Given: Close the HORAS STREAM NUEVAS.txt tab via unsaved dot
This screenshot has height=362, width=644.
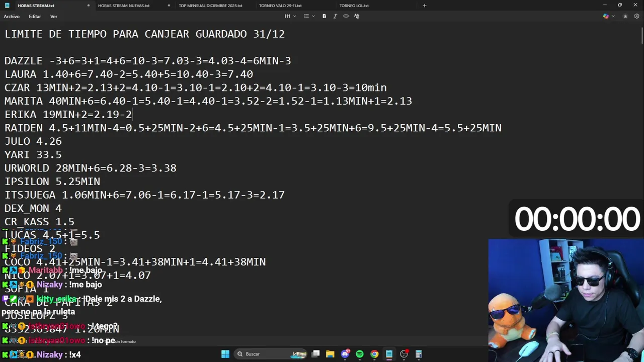Looking at the screenshot, I should 169,6.
